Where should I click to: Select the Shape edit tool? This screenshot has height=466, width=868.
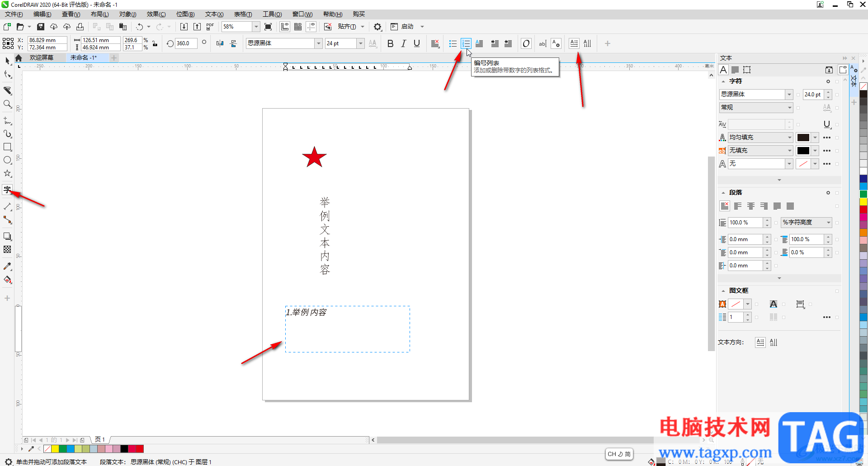(x=7, y=74)
